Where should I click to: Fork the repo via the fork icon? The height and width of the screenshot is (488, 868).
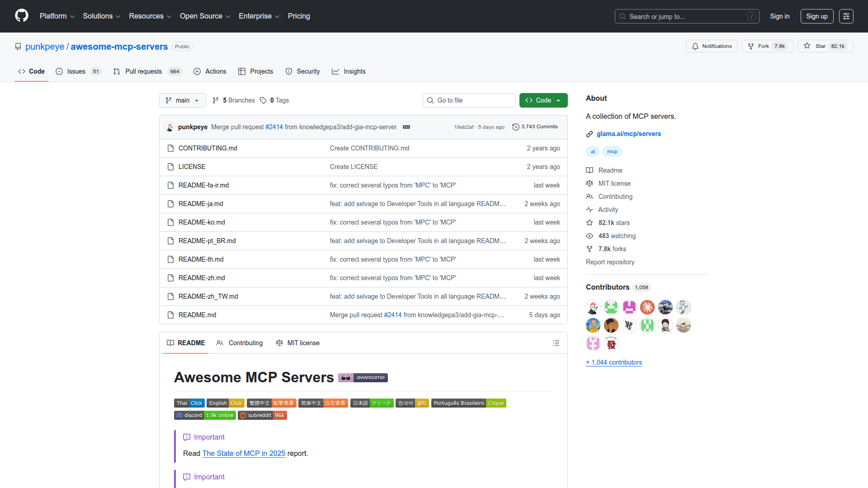pos(750,46)
